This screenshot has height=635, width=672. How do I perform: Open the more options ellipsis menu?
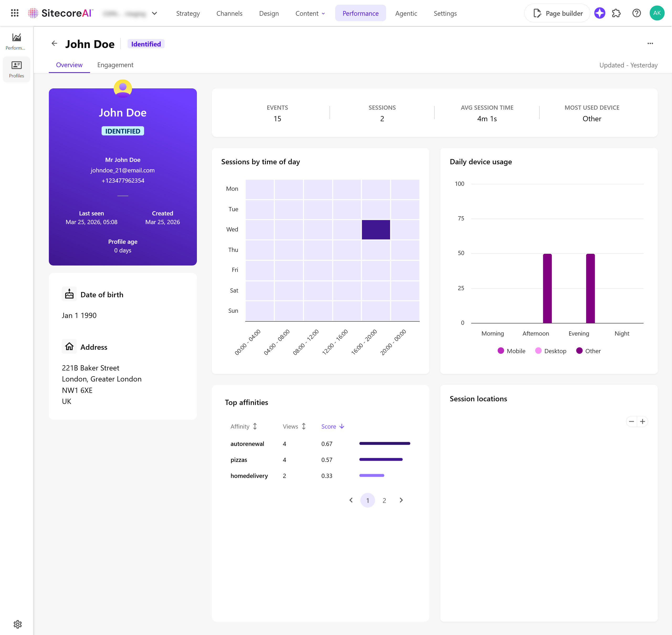(x=650, y=43)
